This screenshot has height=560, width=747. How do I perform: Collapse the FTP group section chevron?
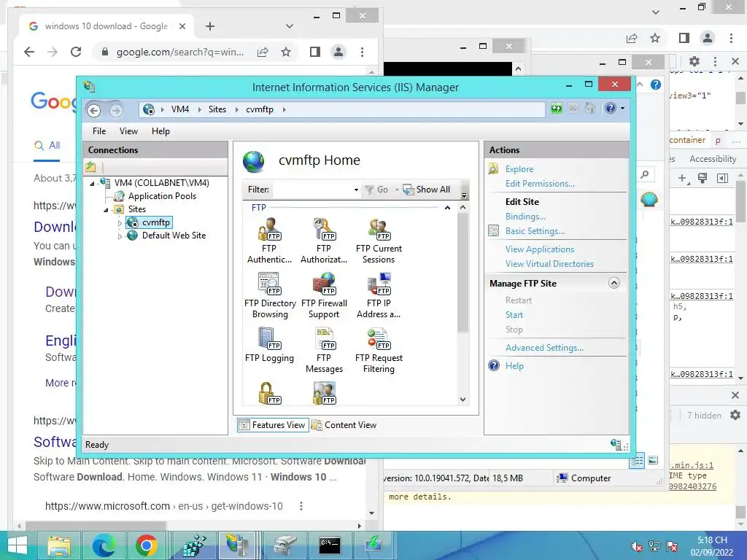click(x=447, y=208)
